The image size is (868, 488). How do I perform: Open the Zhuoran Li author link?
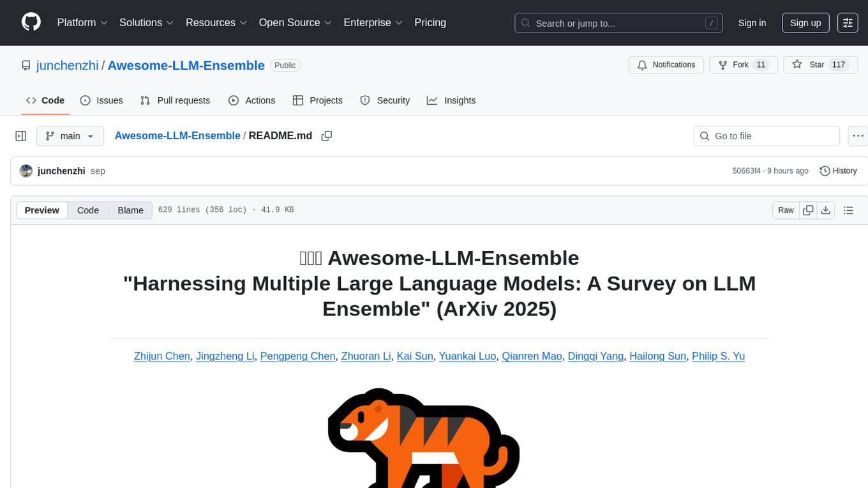click(366, 356)
